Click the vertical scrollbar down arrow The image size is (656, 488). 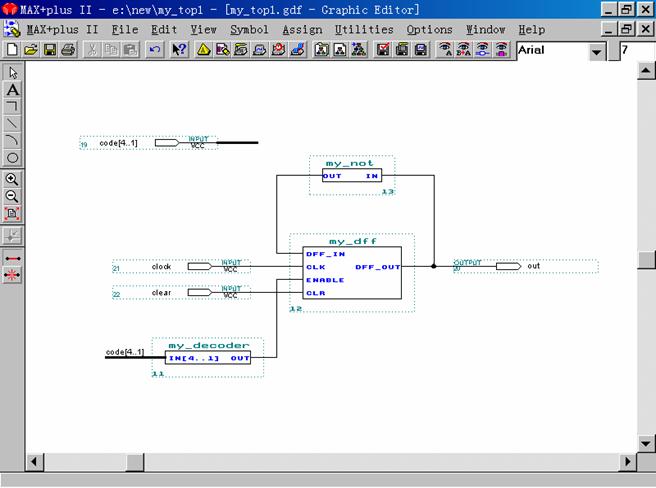click(646, 443)
